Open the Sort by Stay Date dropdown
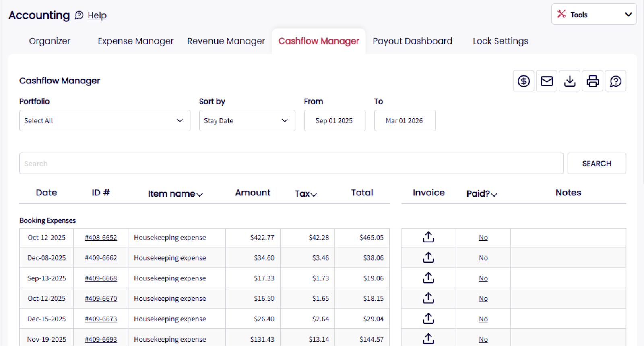644x346 pixels. tap(247, 120)
